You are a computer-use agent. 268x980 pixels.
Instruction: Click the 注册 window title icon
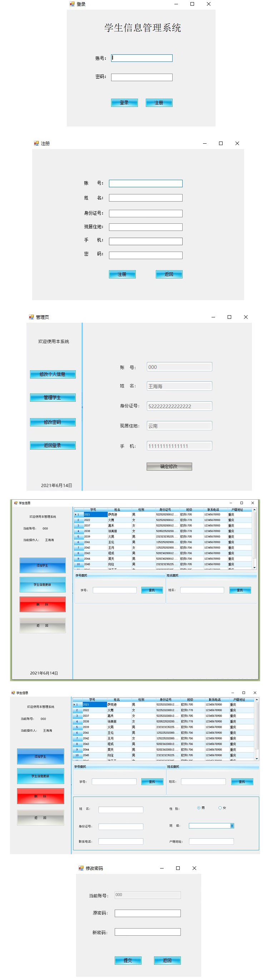coord(36,143)
